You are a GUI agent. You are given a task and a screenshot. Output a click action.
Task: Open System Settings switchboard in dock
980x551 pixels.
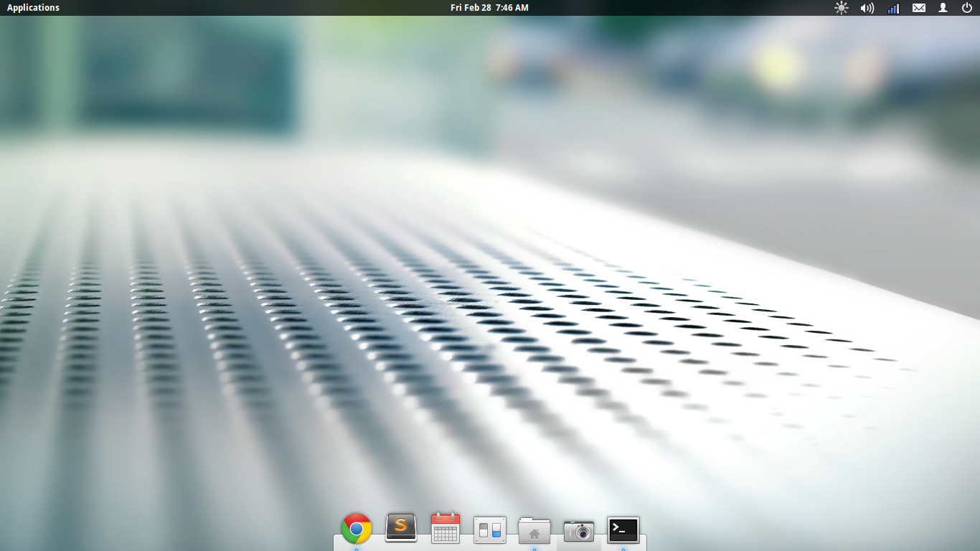pos(490,529)
